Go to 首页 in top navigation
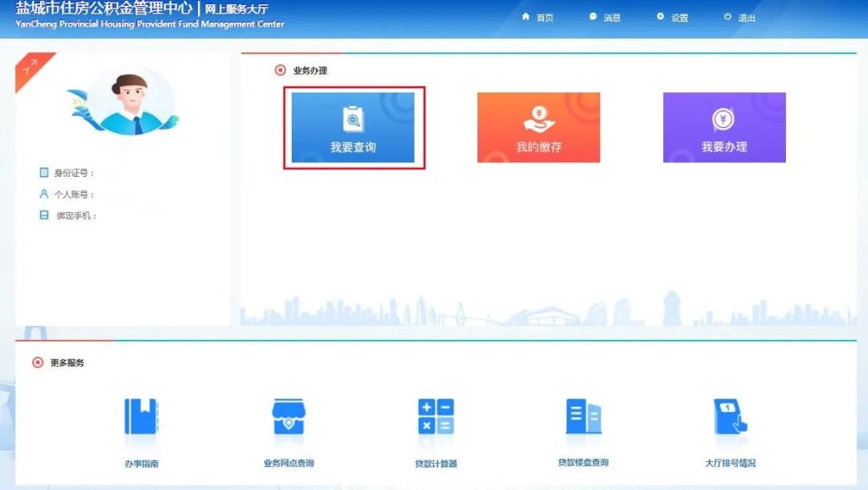 538,18
